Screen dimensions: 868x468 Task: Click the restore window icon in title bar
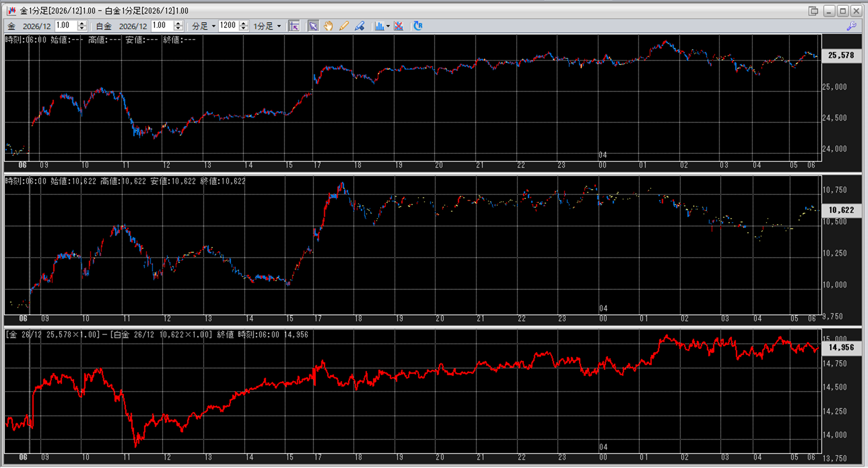[x=813, y=11]
